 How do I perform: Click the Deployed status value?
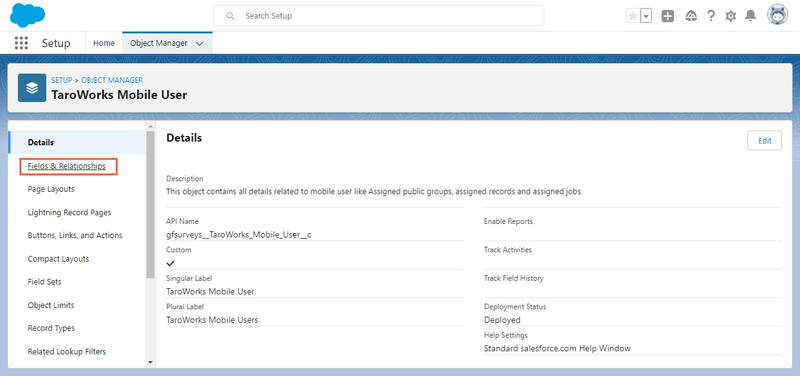coord(502,320)
